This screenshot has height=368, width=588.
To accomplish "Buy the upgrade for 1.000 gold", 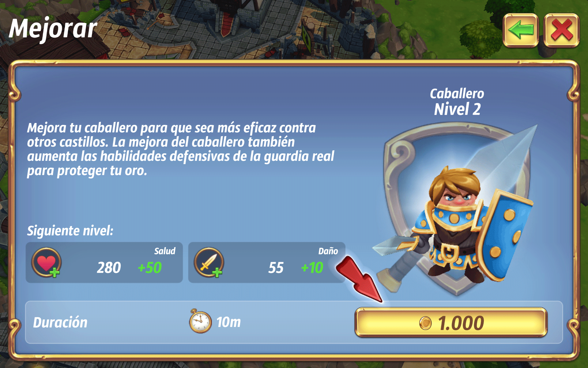I will [x=451, y=323].
